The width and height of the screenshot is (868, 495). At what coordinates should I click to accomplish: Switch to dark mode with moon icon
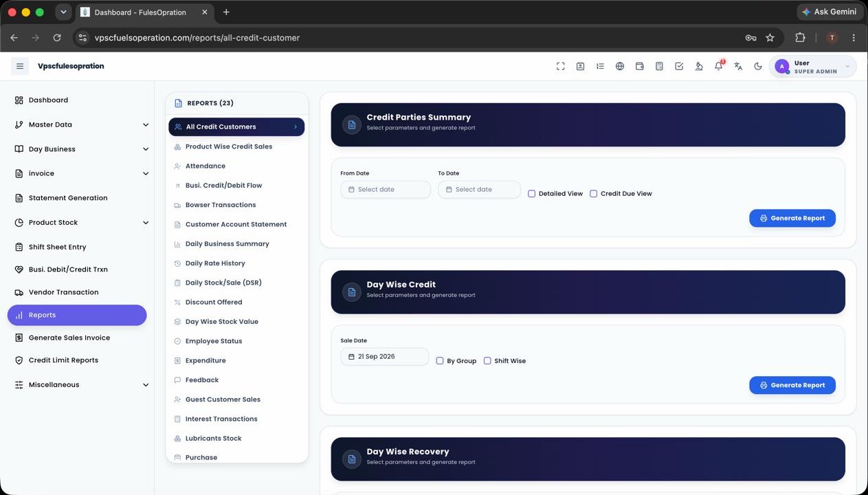tap(758, 66)
